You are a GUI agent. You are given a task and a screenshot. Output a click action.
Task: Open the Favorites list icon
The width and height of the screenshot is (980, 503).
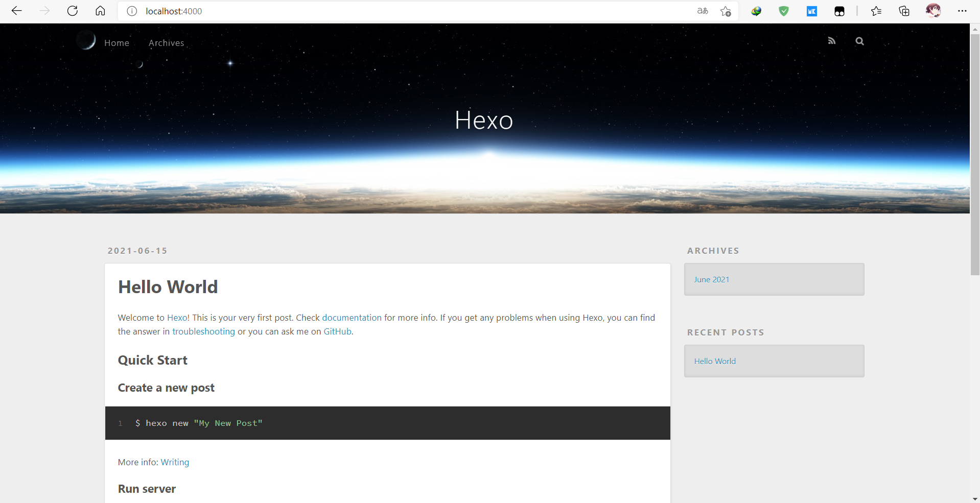[876, 11]
